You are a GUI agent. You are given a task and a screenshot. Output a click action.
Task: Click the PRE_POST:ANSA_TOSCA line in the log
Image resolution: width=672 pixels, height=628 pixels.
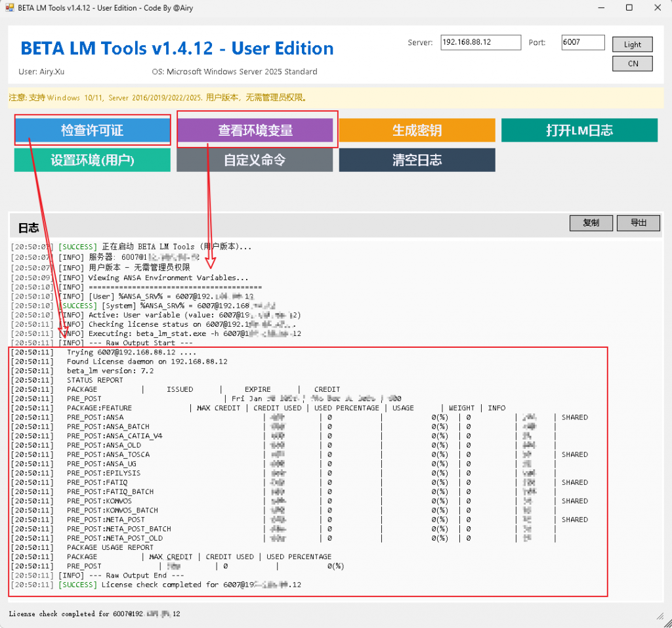tap(108, 455)
